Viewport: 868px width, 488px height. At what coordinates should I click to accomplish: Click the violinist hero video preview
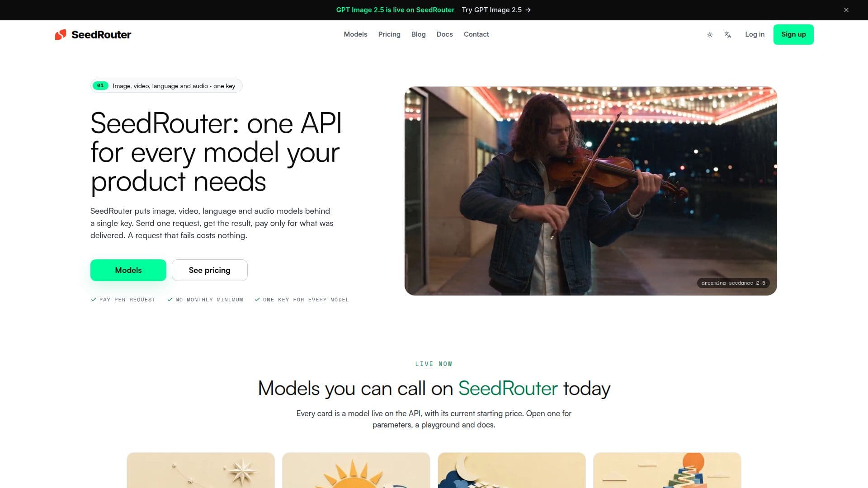590,191
